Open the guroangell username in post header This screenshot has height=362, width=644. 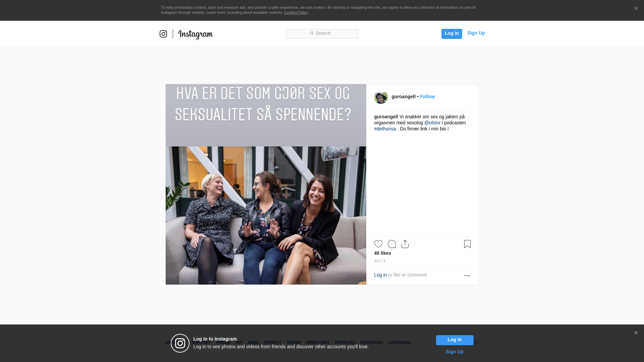point(404,97)
